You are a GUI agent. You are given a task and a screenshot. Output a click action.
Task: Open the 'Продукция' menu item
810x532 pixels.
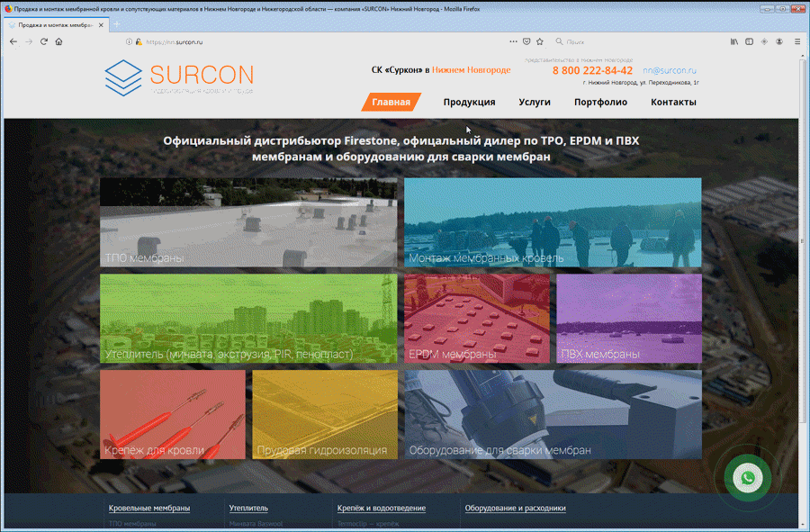[469, 103]
